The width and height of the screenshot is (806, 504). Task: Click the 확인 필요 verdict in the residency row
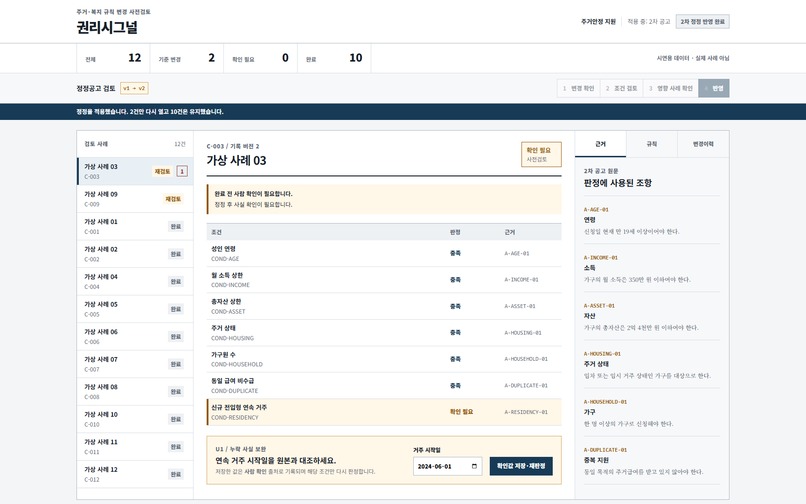click(461, 412)
